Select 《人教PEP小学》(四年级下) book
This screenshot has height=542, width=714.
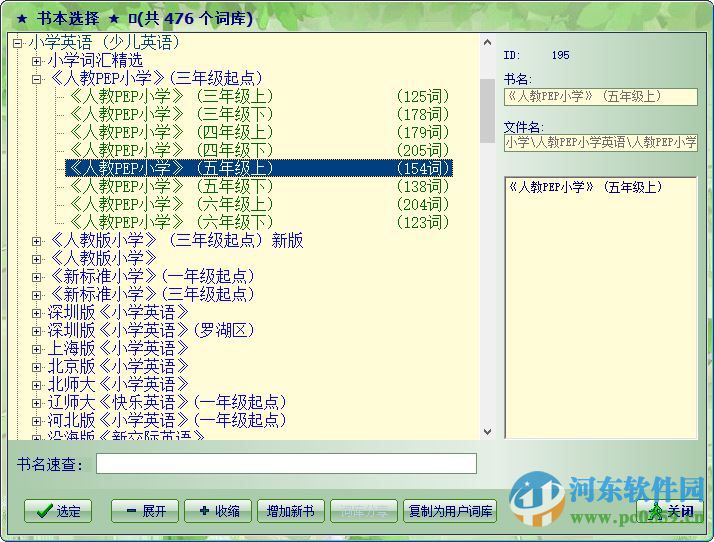(x=259, y=150)
